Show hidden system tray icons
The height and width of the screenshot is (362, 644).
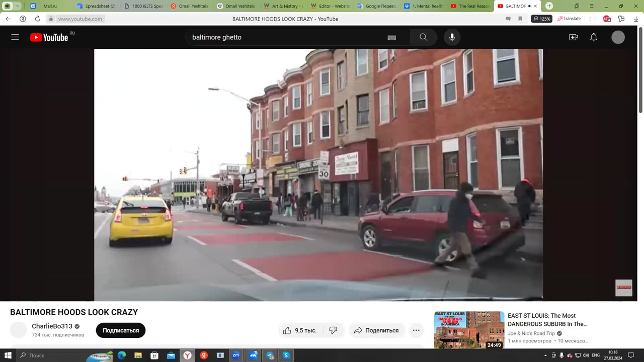coord(545,355)
